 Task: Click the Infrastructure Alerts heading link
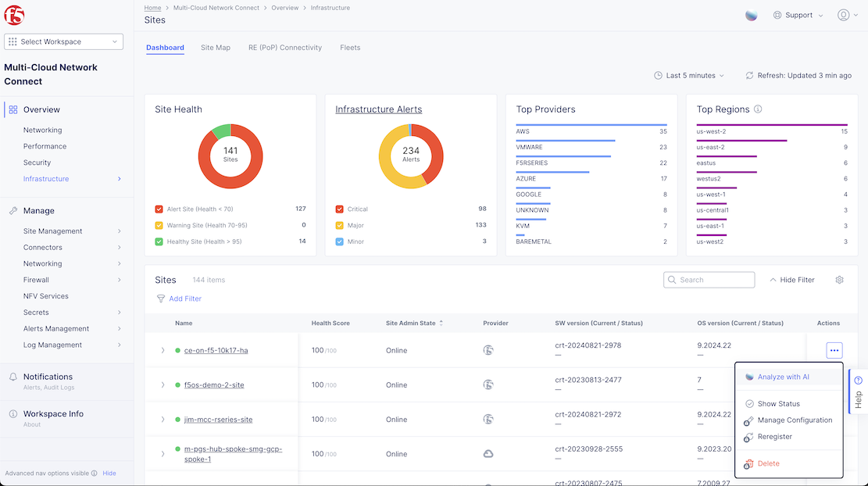[x=378, y=109]
